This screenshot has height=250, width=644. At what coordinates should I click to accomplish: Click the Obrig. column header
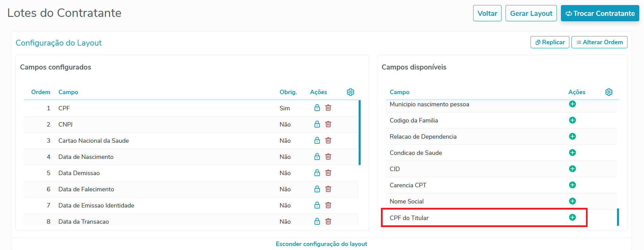[x=288, y=92]
